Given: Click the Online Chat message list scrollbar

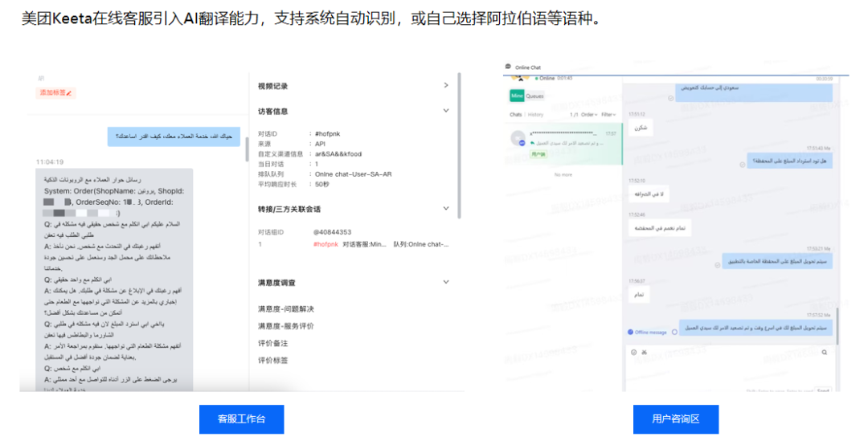Looking at the screenshot, I should (838, 327).
